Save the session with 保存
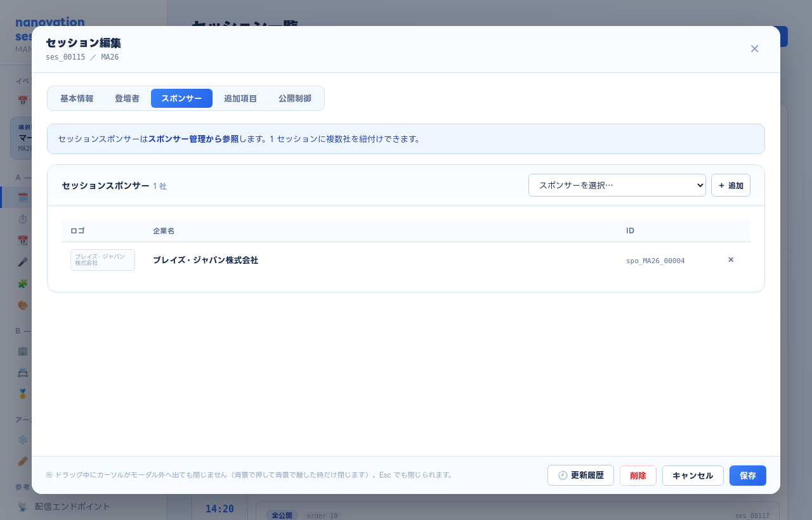 [748, 476]
